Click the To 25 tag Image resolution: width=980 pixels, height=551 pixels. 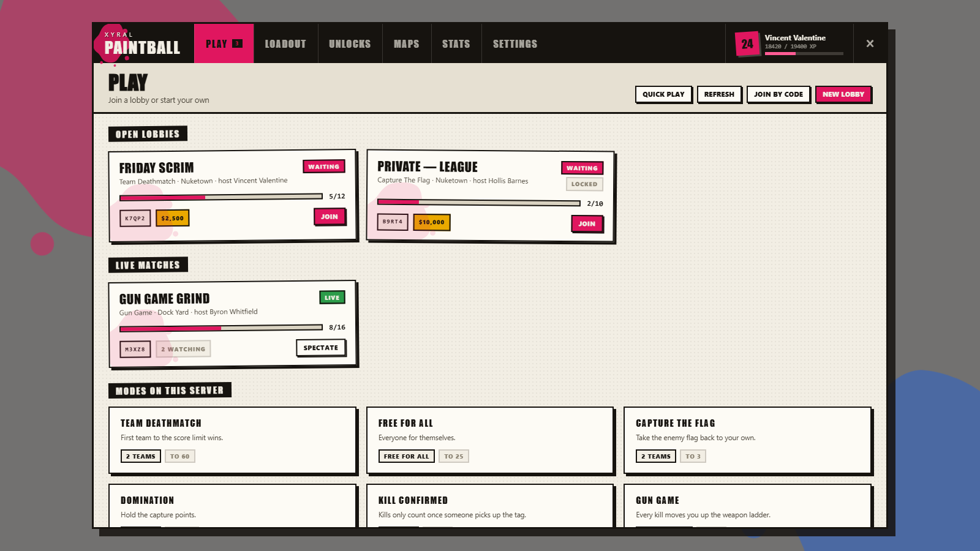(454, 456)
